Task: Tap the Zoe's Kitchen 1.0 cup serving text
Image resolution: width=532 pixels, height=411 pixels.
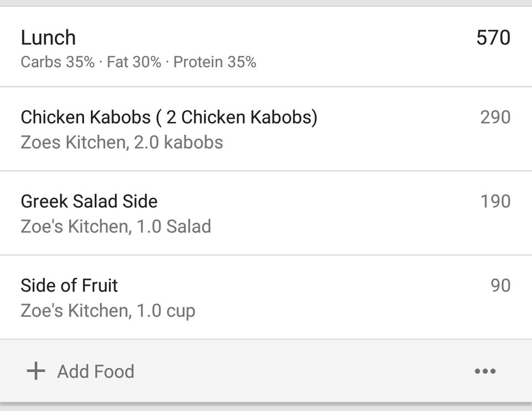Action: coord(108,310)
